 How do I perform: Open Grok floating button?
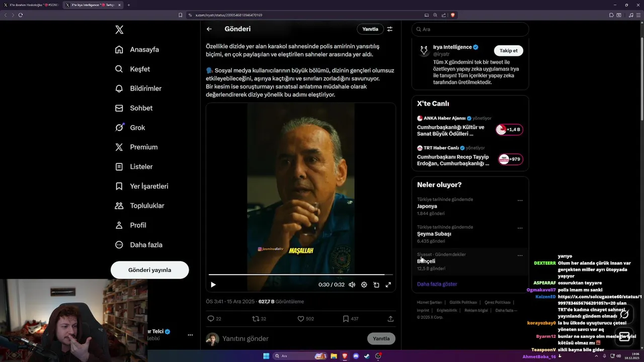(624, 314)
